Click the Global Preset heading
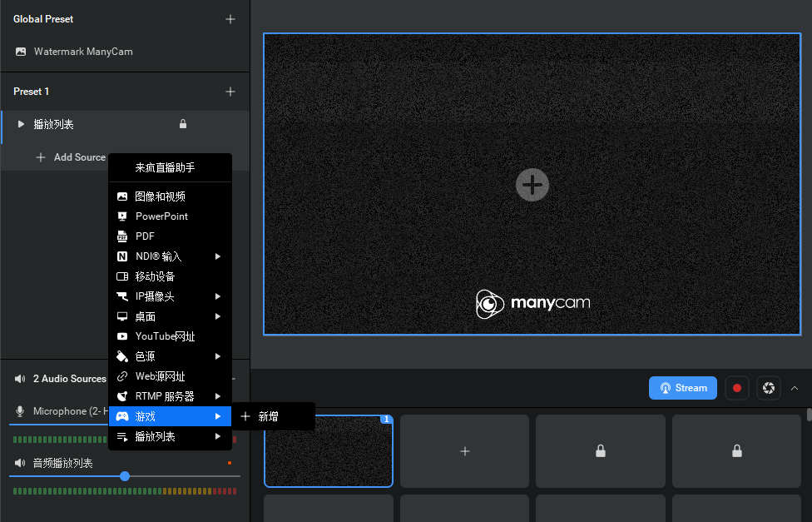This screenshot has width=812, height=522. (x=43, y=19)
